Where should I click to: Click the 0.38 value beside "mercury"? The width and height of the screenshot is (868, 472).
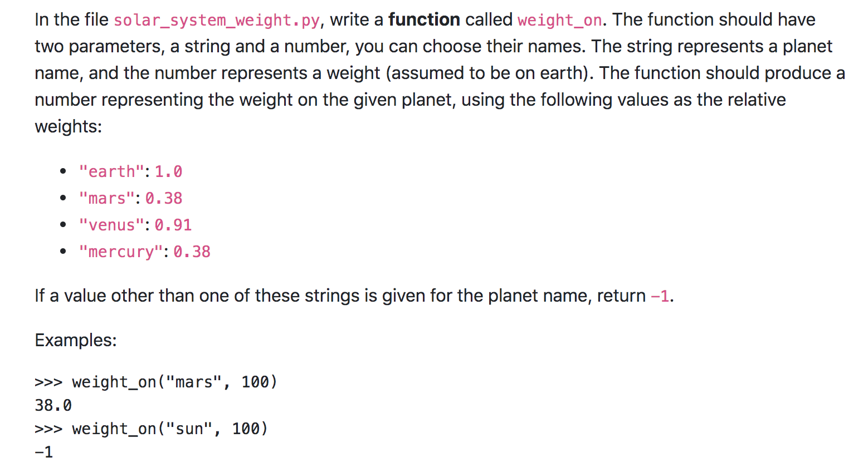click(192, 252)
